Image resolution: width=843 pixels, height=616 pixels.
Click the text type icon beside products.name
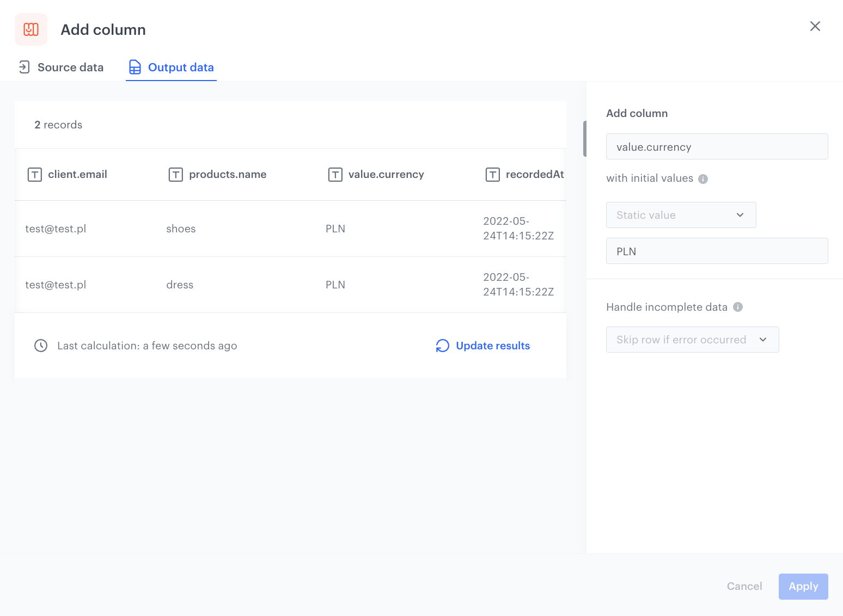pos(175,174)
